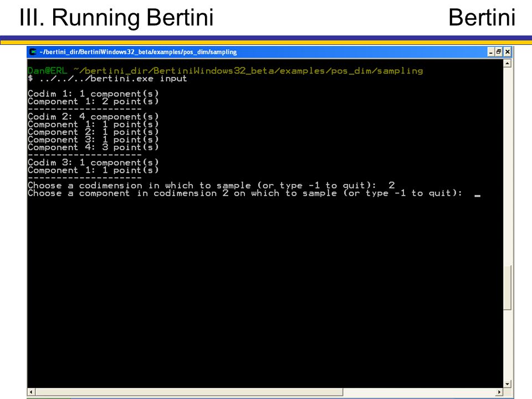
Task: Click the 'Bertini' label at the slide's right
Action: pyautogui.click(x=482, y=17)
